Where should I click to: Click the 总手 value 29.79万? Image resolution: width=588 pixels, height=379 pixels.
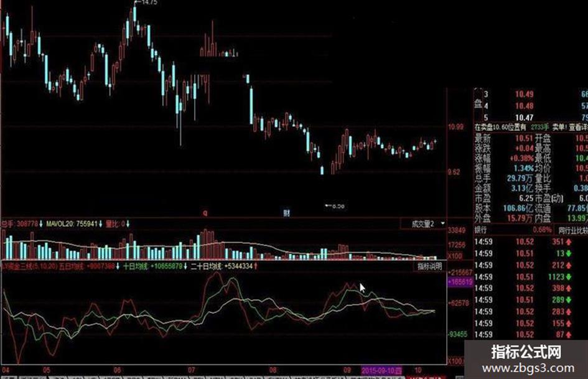(x=520, y=178)
